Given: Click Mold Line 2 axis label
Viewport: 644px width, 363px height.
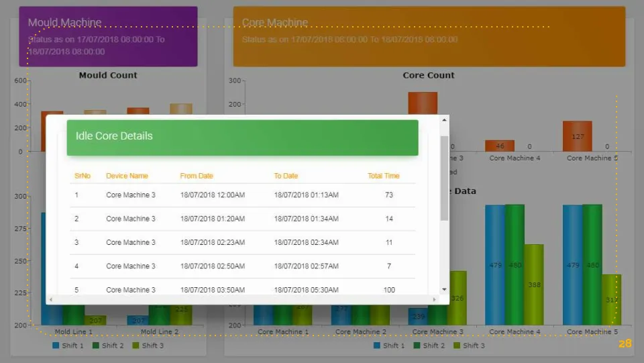Looking at the screenshot, I should [160, 331].
